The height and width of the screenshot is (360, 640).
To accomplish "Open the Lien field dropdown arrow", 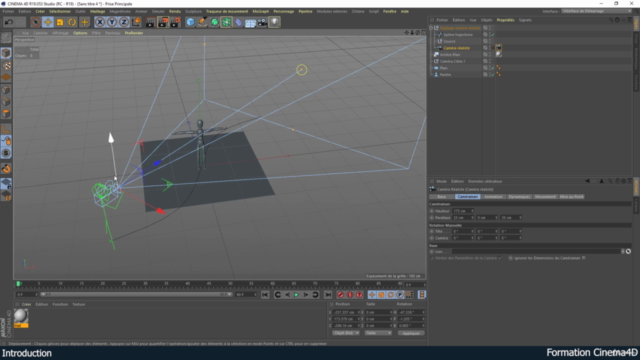I will tap(623, 251).
